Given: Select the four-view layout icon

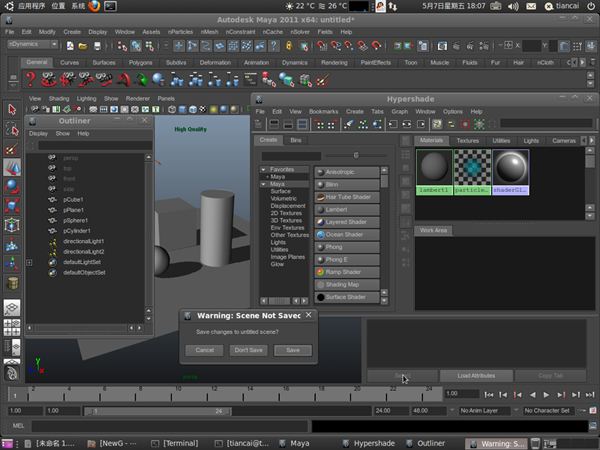Looking at the screenshot, I should [x=12, y=328].
